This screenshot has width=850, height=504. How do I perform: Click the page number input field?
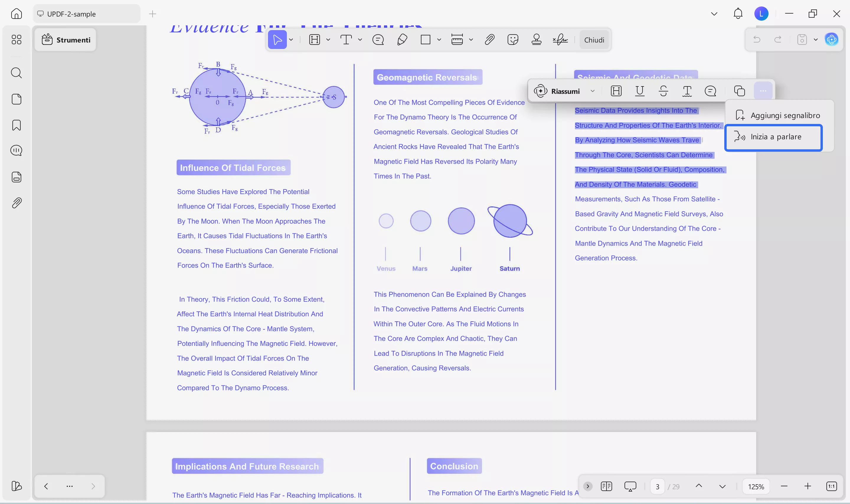click(658, 486)
